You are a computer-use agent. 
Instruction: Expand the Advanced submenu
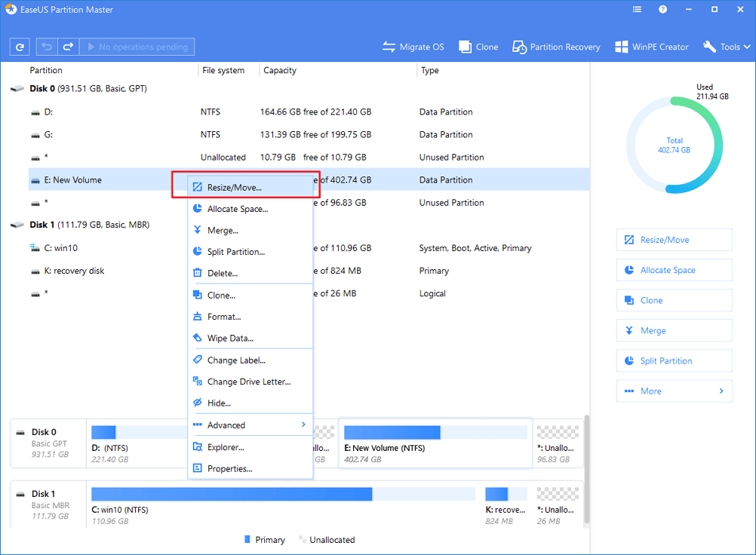point(250,425)
